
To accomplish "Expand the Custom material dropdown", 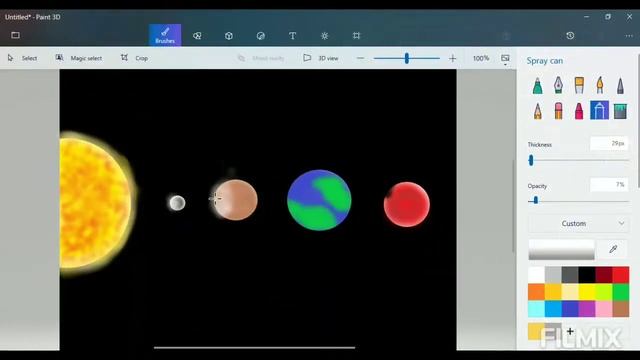I will click(578, 224).
